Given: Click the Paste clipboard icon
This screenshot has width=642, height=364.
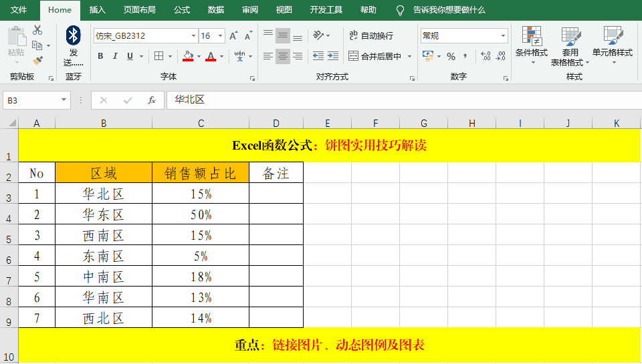Looking at the screenshot, I should click(x=16, y=37).
